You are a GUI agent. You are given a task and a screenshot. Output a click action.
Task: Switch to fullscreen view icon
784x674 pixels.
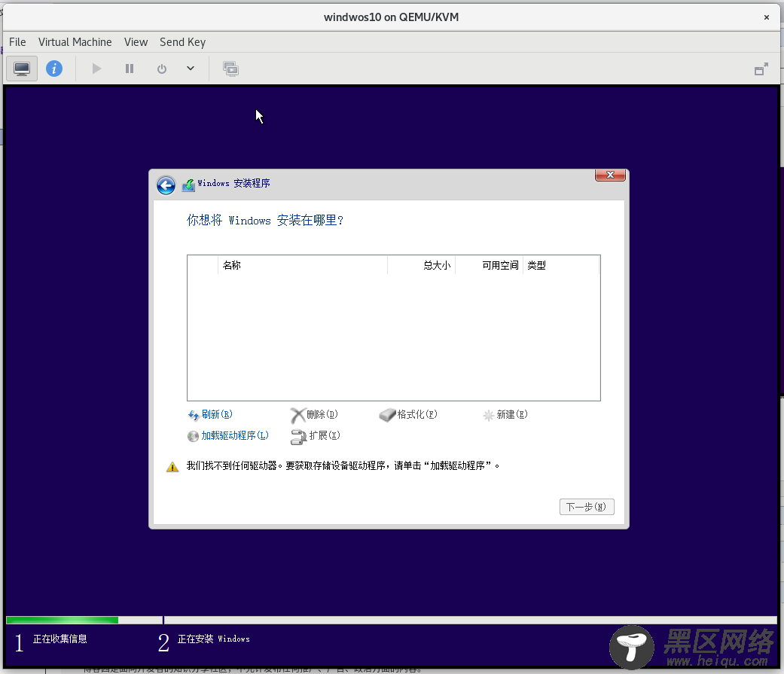click(761, 69)
